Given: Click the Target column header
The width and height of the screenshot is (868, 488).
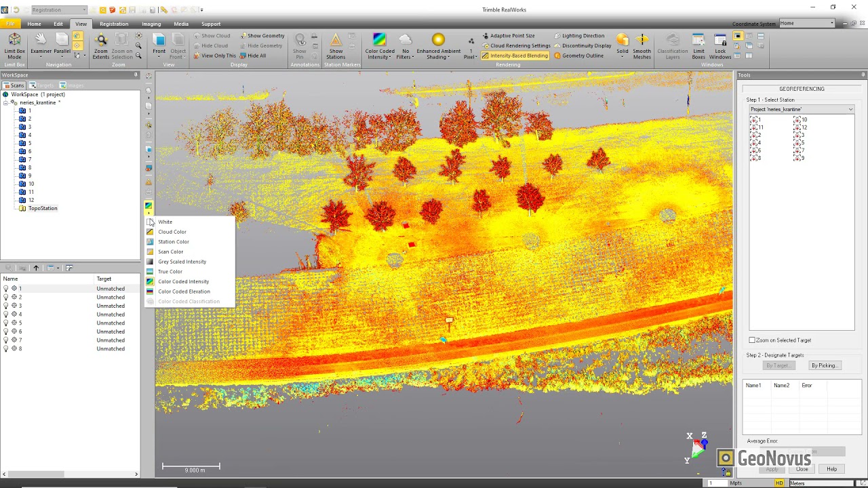Looking at the screenshot, I should click(x=117, y=279).
